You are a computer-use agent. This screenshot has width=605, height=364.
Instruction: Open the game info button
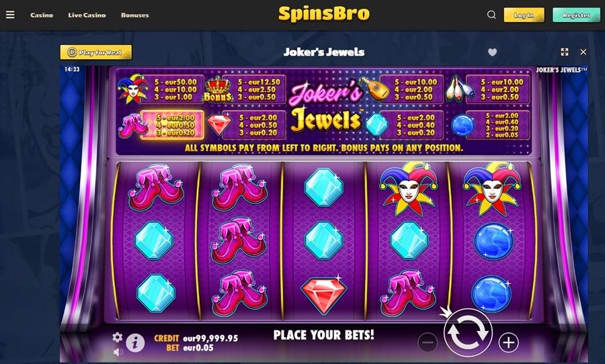(x=135, y=342)
